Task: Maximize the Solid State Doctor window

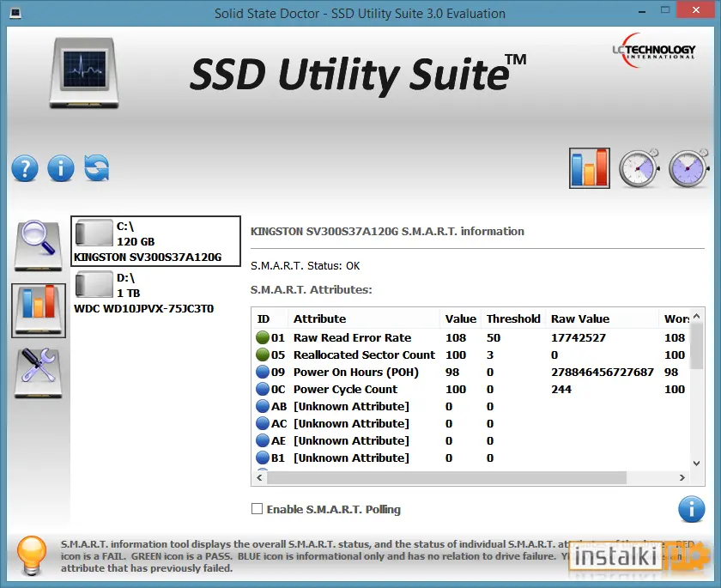Action: [665, 10]
